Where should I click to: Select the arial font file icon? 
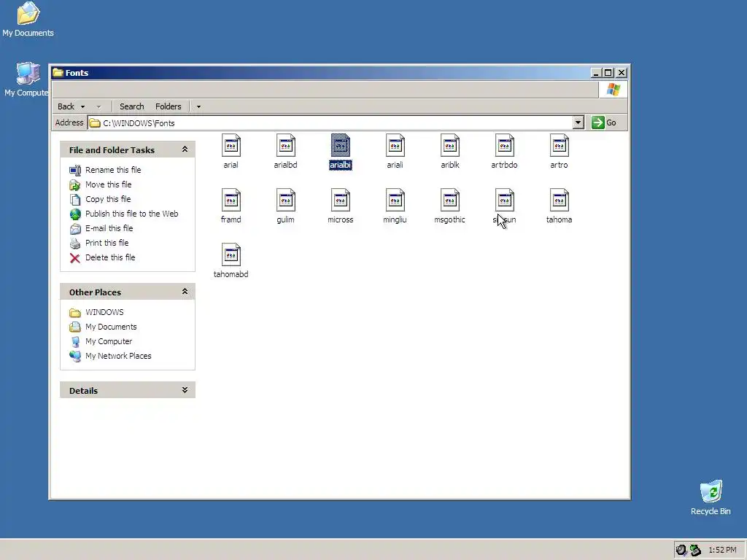click(x=231, y=145)
